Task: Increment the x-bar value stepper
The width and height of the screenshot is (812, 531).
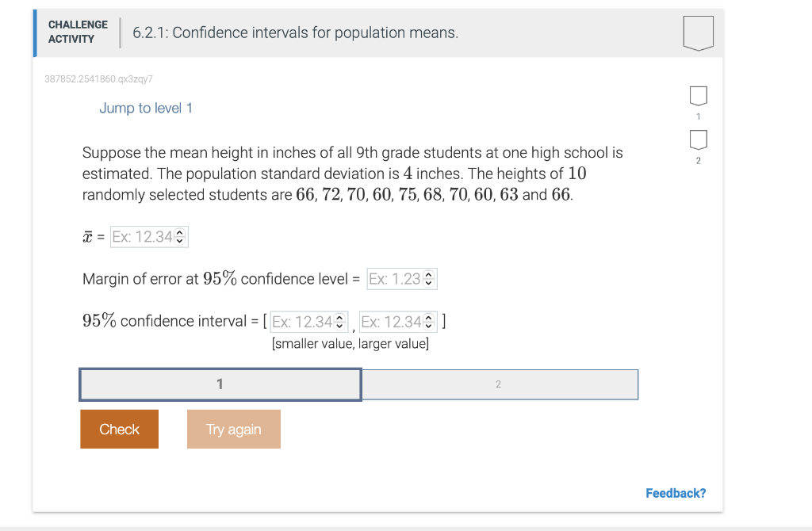Action: click(x=180, y=233)
